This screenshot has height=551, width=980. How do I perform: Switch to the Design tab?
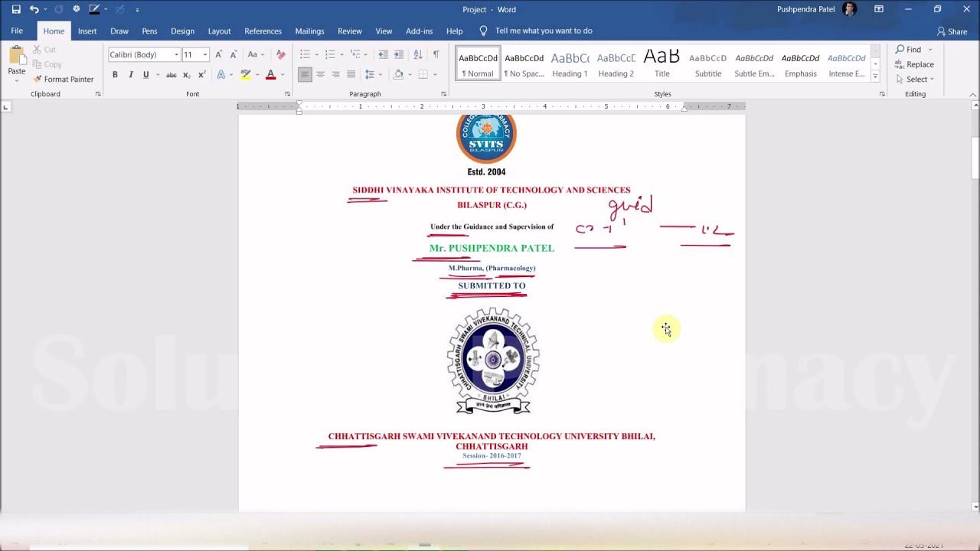pos(182,31)
